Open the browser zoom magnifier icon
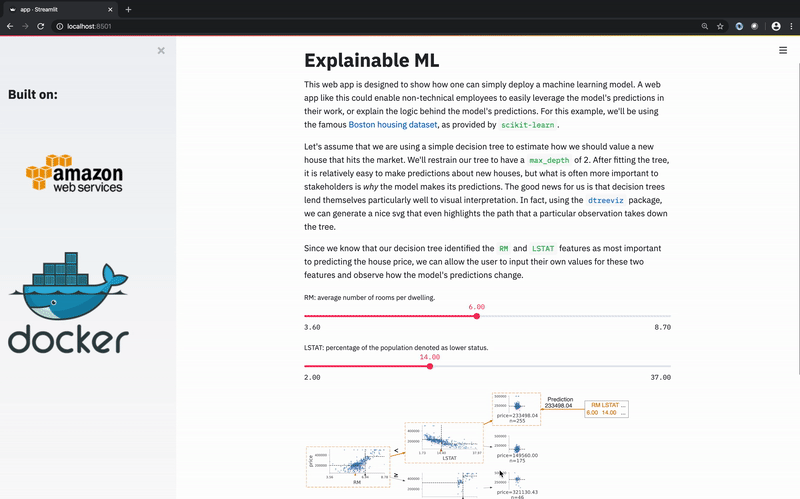800x499 pixels. click(x=704, y=26)
